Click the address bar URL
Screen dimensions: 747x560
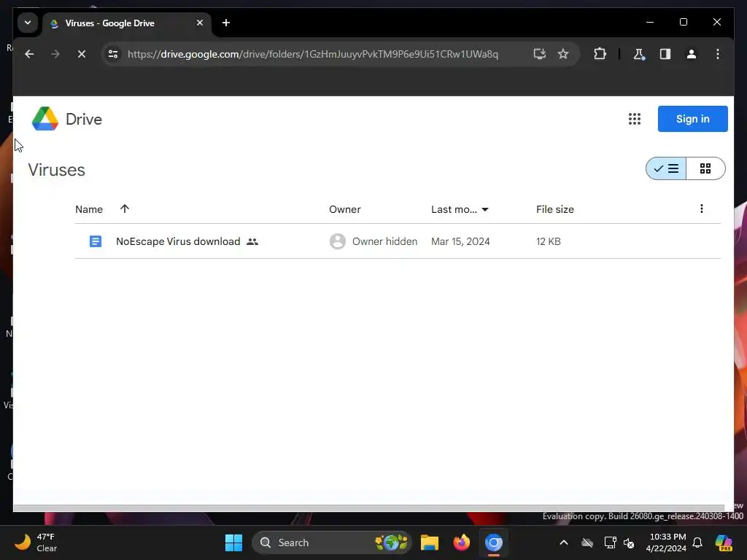coord(312,54)
